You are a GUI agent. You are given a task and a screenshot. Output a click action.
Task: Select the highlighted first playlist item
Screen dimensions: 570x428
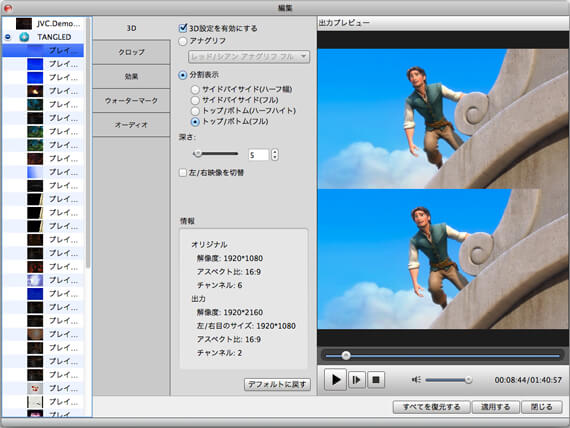[43, 51]
